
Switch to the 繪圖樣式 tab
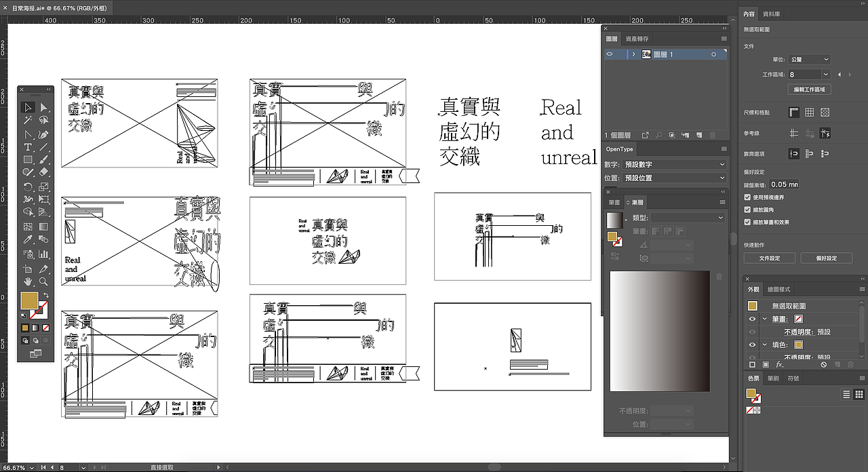778,290
